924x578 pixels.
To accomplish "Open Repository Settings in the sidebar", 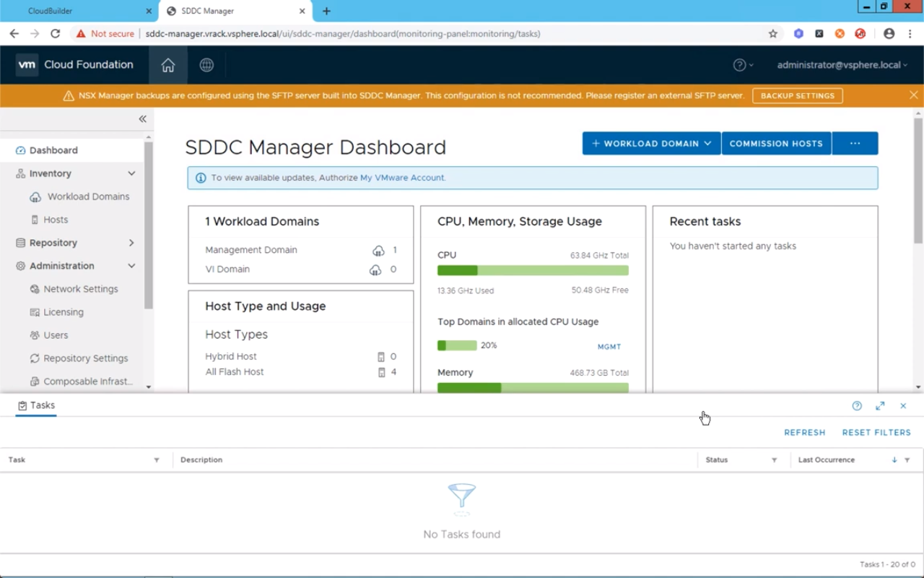I will point(85,358).
